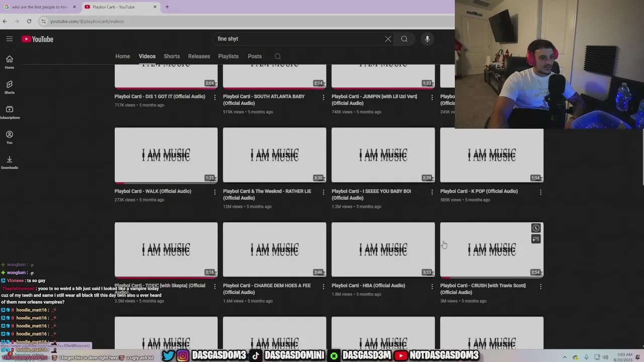The width and height of the screenshot is (644, 362).
Task: Open more options for I SEEEE YOU BABY BOI
Action: (x=432, y=192)
